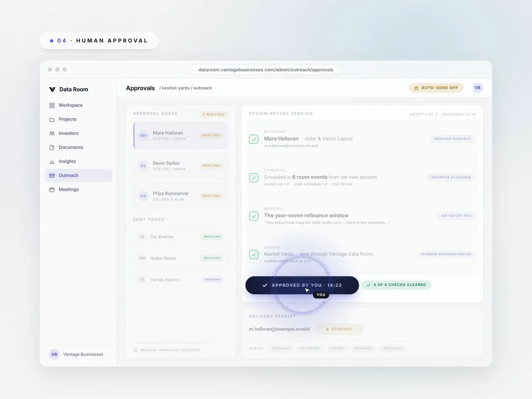The height and width of the screenshot is (399, 532).
Task: Click the PR avatar in queue
Action: pos(143,196)
